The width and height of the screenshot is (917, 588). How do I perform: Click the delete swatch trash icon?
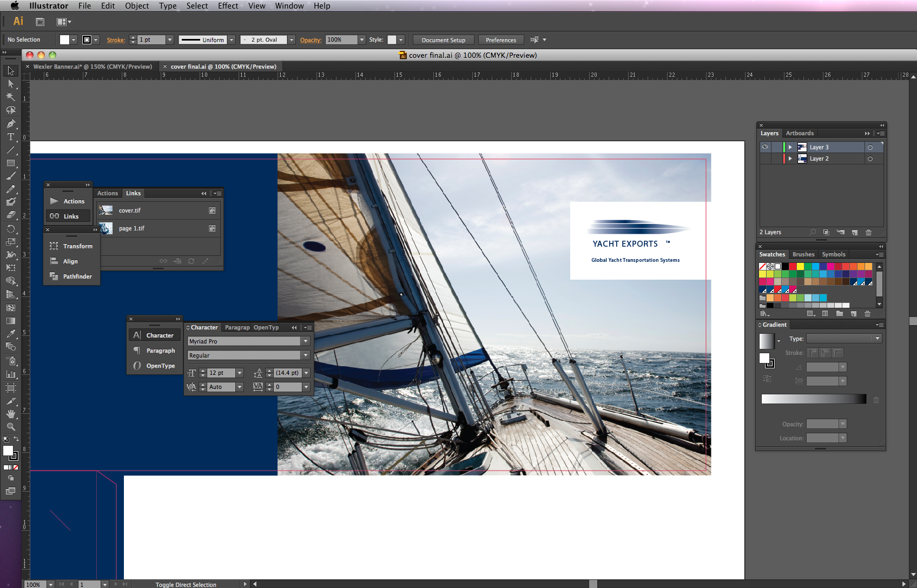pyautogui.click(x=868, y=314)
